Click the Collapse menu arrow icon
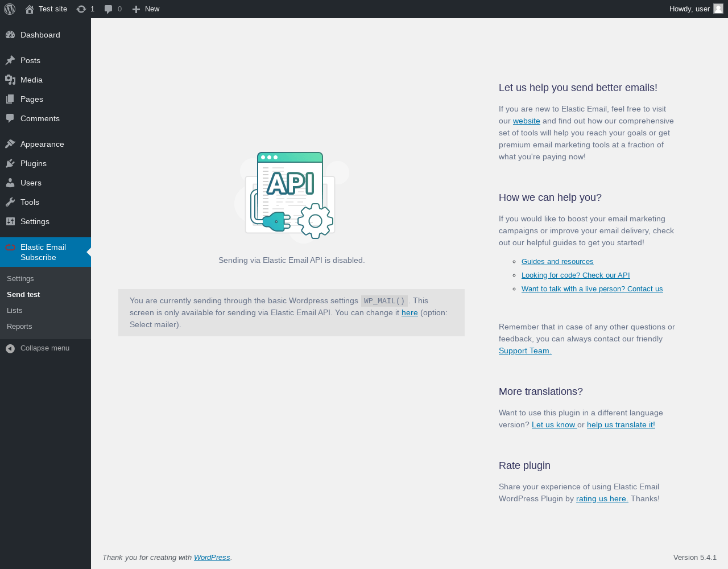 tap(10, 348)
